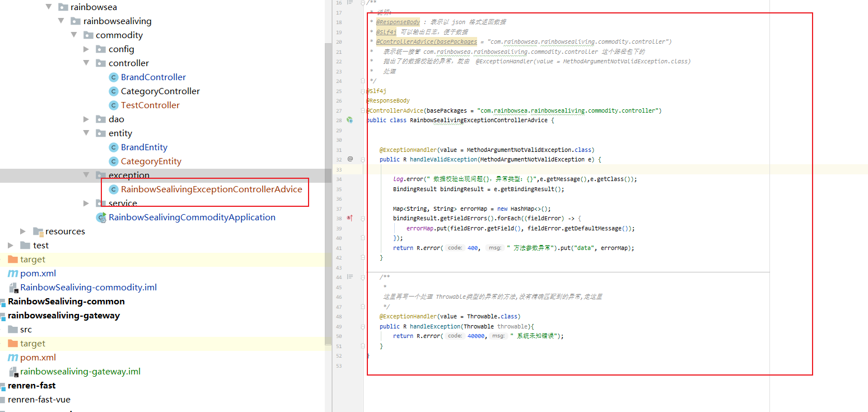Screen dimensions: 868x412
Task: Select the renren-fast module
Action: click(31, 386)
